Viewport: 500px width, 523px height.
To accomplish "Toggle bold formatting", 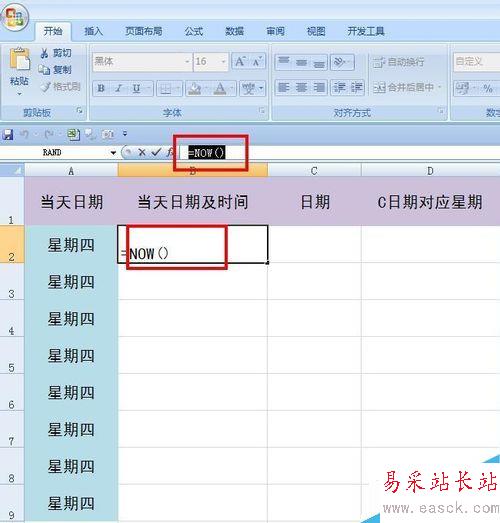I will [101, 88].
